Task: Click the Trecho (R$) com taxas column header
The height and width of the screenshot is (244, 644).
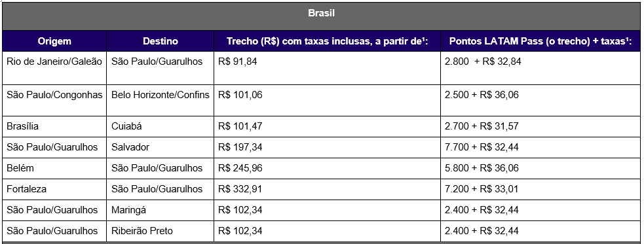Action: 328,41
